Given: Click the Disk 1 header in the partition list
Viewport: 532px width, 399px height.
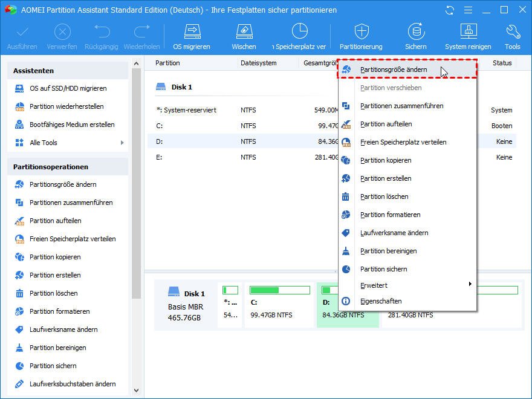Looking at the screenshot, I should 174,87.
